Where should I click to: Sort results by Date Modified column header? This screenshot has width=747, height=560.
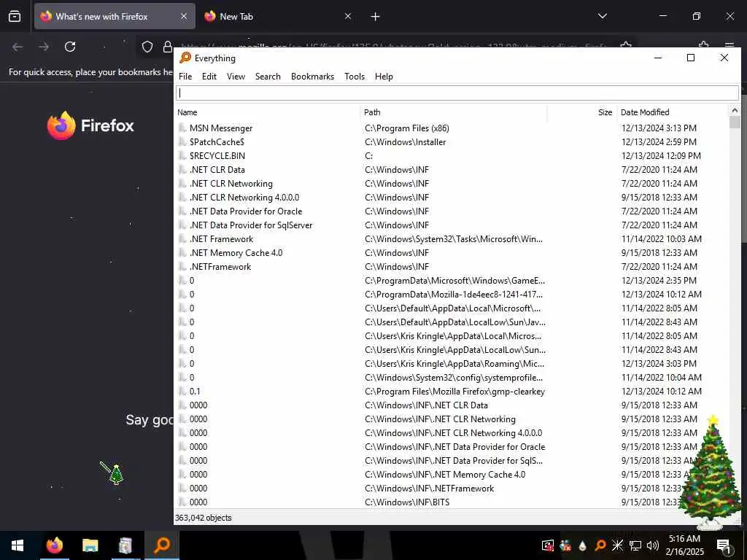coord(673,112)
